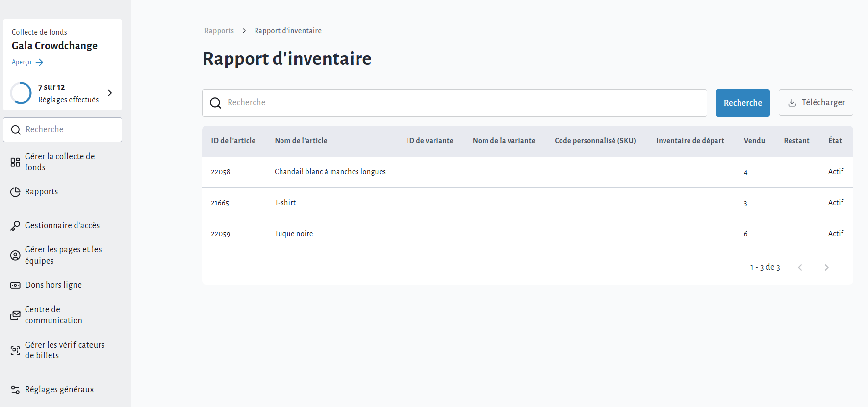Focus the inventory report search field

pos(455,103)
